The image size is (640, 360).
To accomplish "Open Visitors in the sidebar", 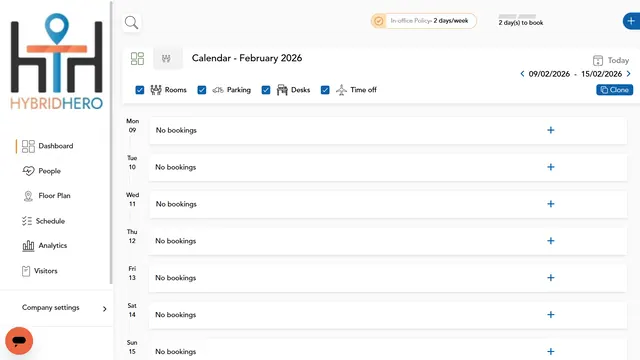I will pos(40,271).
